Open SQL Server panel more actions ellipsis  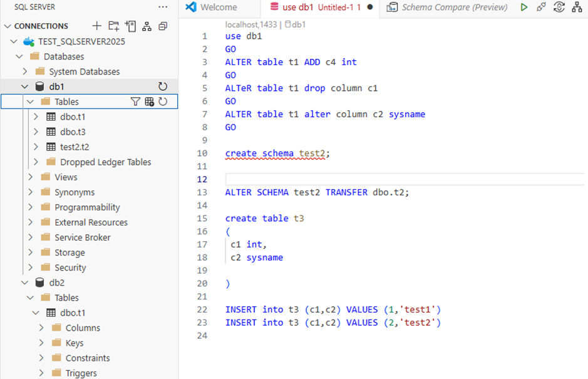(x=163, y=7)
